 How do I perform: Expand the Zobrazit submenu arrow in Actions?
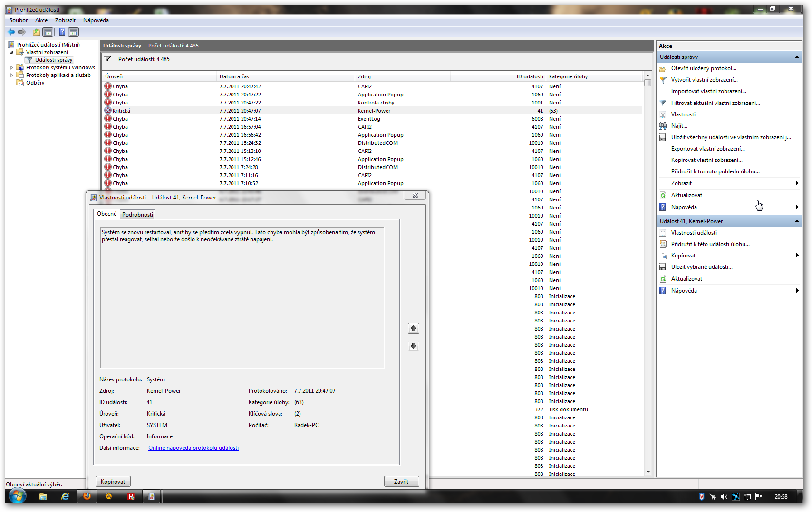point(797,183)
